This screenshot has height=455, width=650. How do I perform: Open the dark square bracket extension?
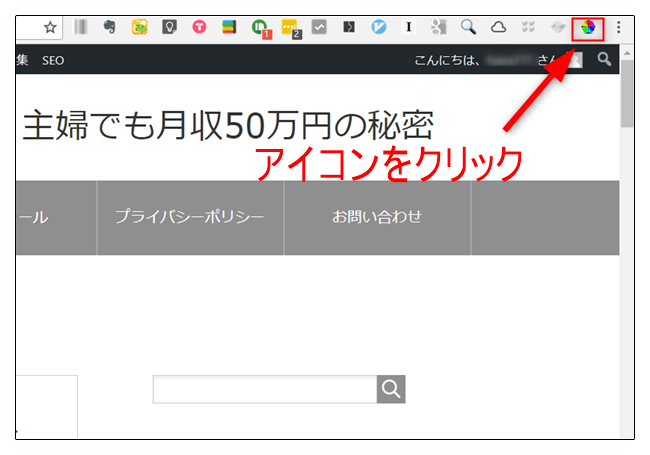pos(349,27)
